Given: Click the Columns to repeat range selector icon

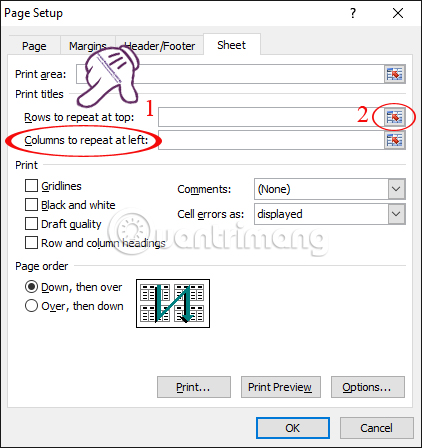Looking at the screenshot, I should click(x=395, y=140).
